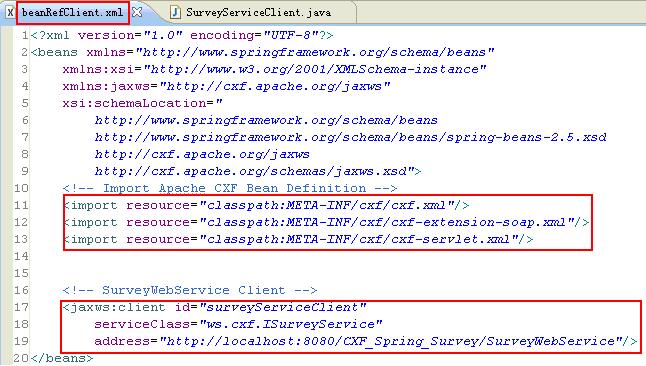
Task: Close the beanRefClient.xml editor tab
Action: 137,12
